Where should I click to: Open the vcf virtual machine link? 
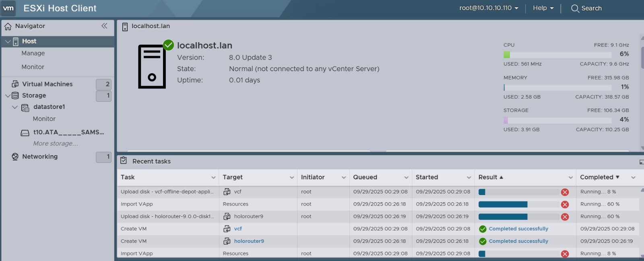238,229
